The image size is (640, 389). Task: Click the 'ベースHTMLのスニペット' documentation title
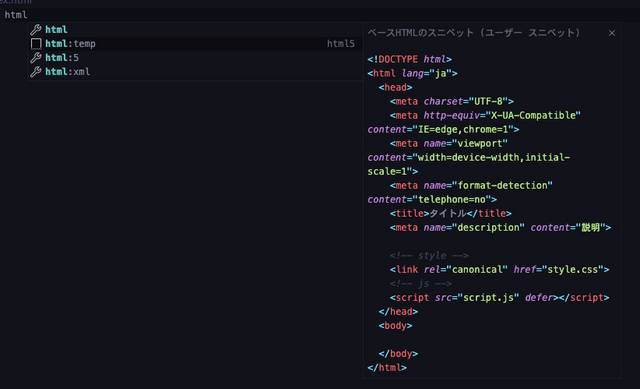pos(473,33)
